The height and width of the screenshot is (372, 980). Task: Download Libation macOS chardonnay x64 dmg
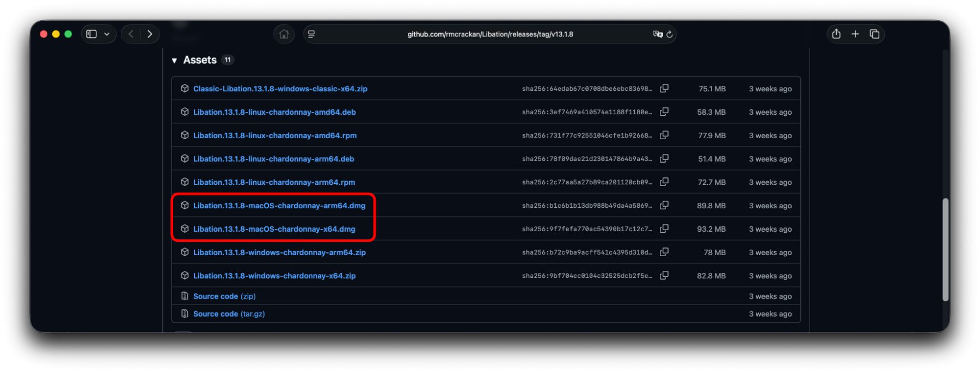274,229
